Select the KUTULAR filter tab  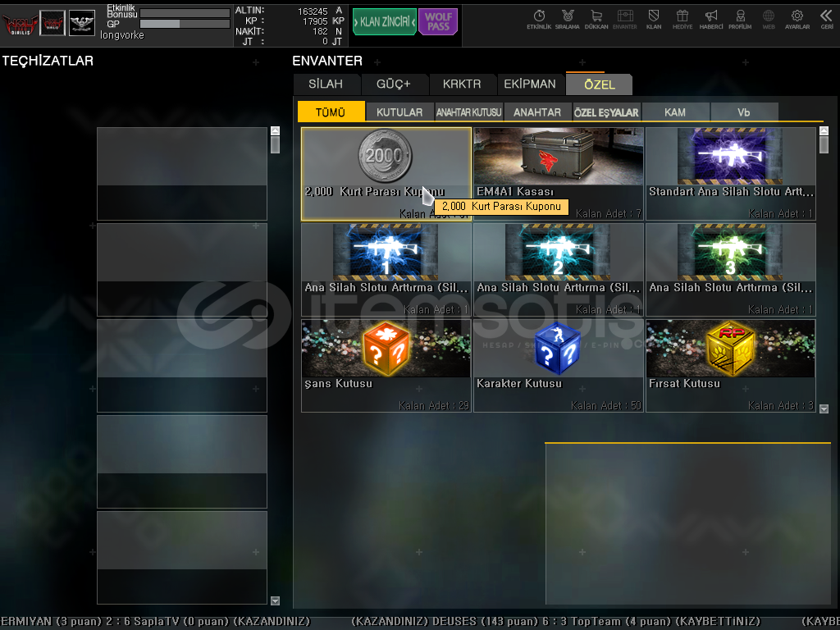[x=399, y=112]
